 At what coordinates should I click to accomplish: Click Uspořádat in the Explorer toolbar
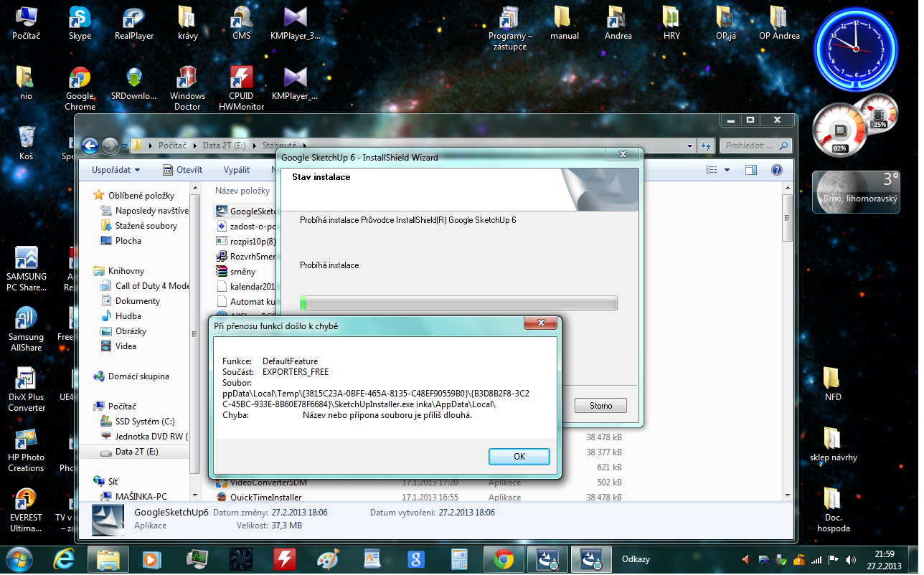[115, 170]
